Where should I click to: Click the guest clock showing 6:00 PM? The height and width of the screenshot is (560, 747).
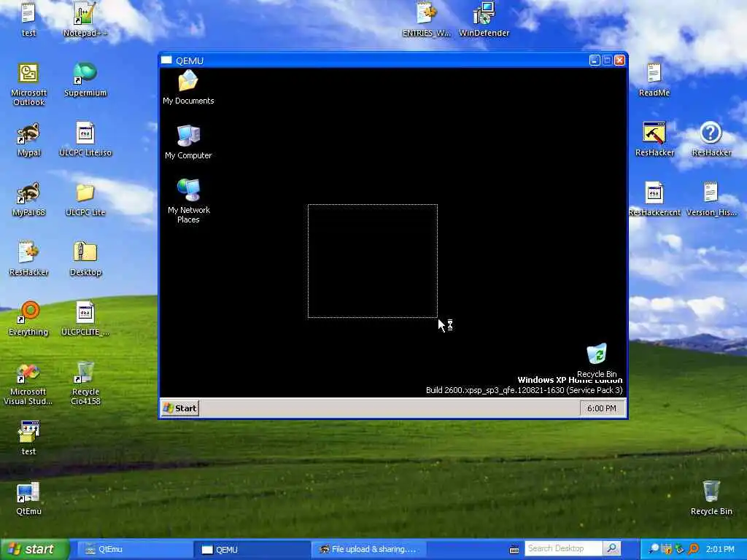[601, 408]
